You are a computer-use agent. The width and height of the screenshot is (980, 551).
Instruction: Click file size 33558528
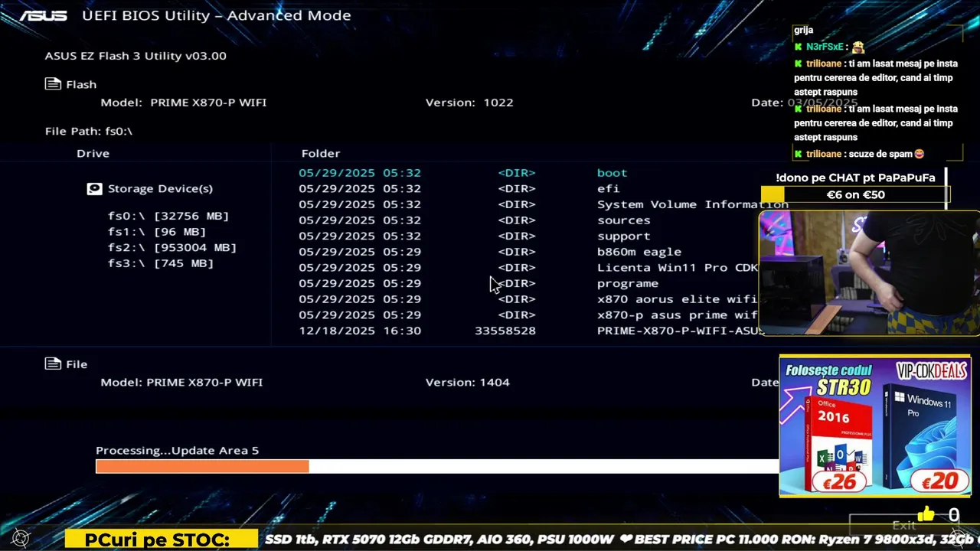click(x=505, y=331)
